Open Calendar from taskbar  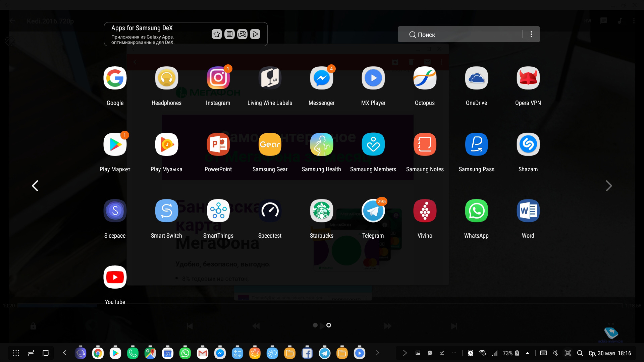[168, 353]
